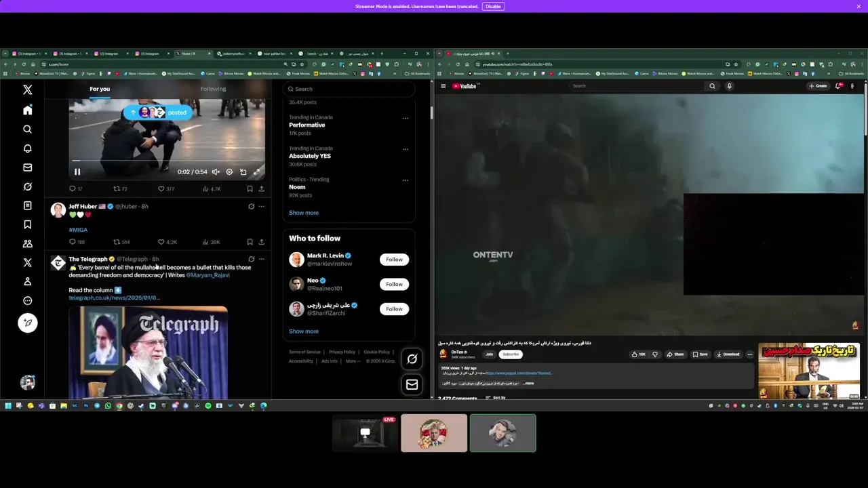Switch to the For you tab

point(100,89)
